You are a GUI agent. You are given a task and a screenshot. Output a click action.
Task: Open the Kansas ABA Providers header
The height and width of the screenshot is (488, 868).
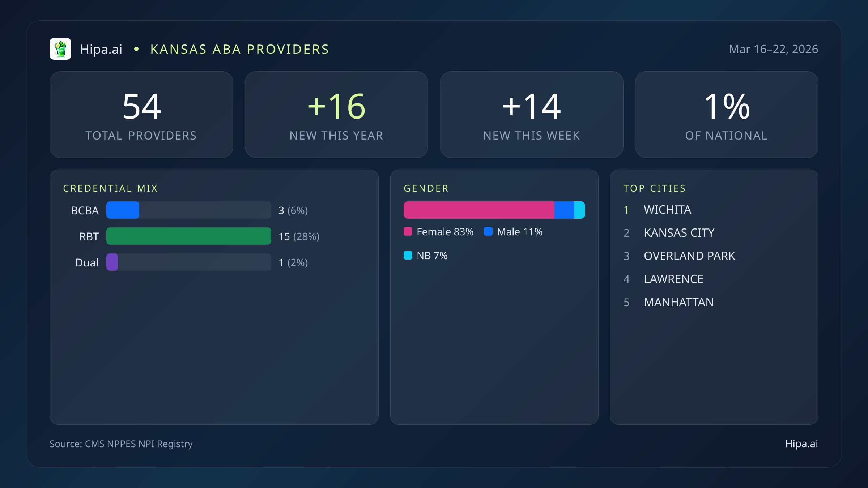coord(240,49)
